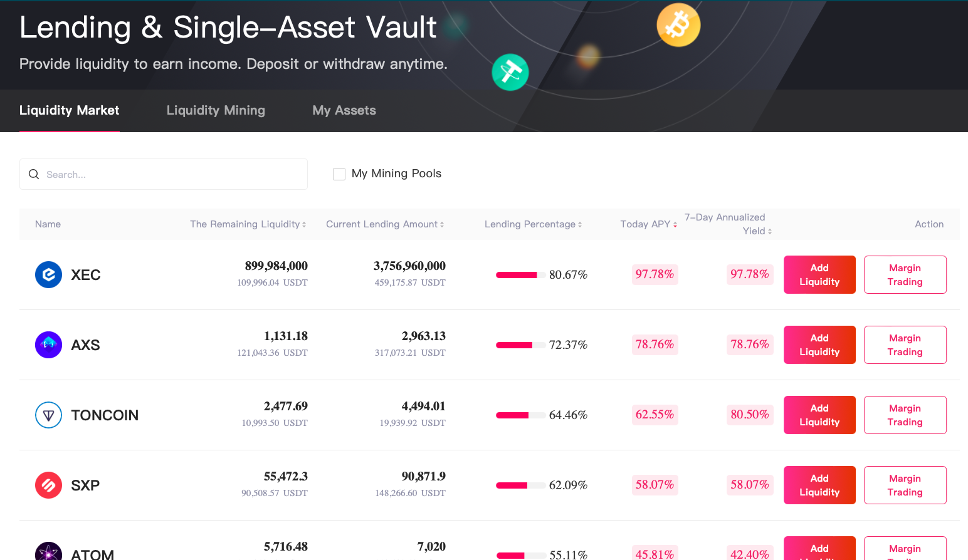Image resolution: width=968 pixels, height=560 pixels.
Task: Click the AXS coin name
Action: point(85,345)
